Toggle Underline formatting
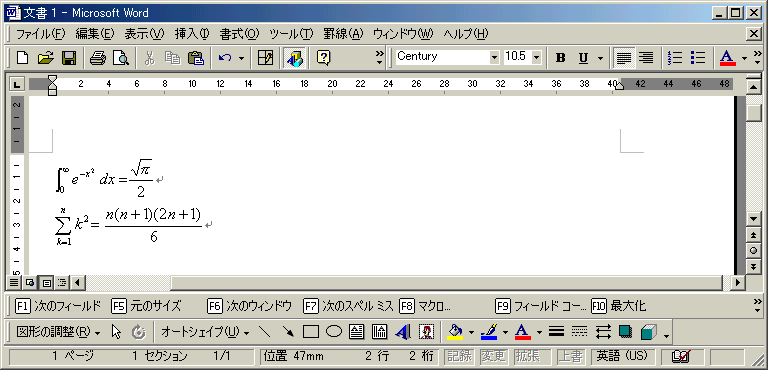768x370 pixels. pos(583,58)
